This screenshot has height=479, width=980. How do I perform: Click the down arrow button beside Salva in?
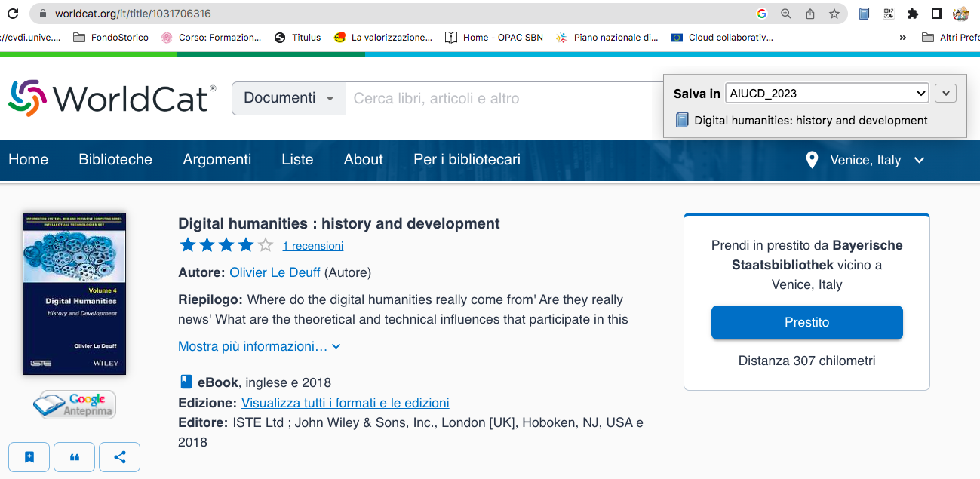pos(945,94)
